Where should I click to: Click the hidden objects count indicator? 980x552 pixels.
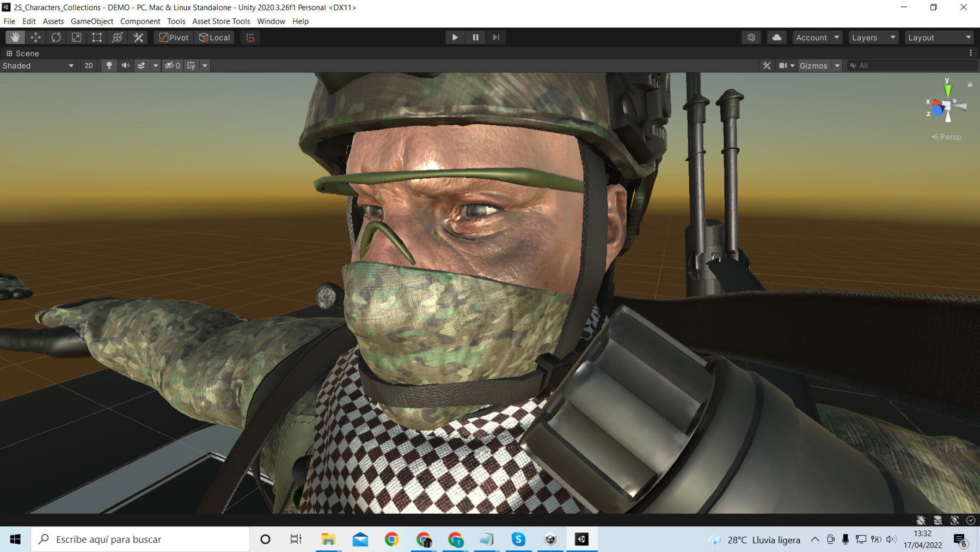(x=172, y=65)
